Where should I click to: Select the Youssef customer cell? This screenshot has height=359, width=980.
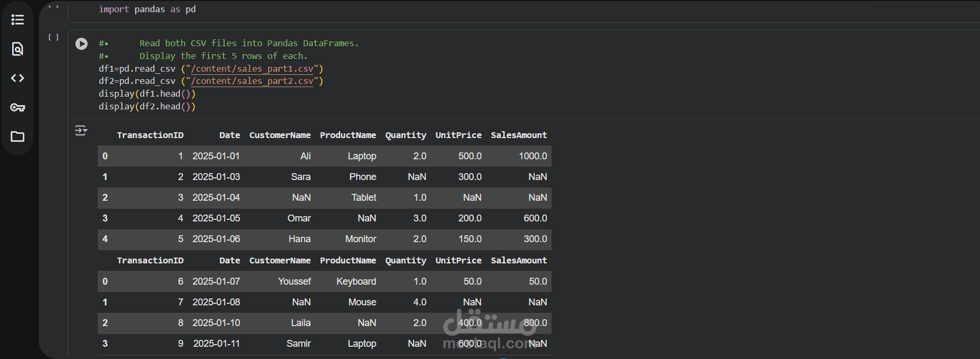[x=294, y=281]
